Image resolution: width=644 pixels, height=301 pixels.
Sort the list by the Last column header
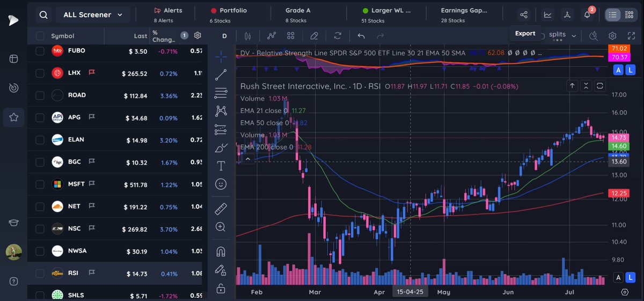[x=141, y=36]
